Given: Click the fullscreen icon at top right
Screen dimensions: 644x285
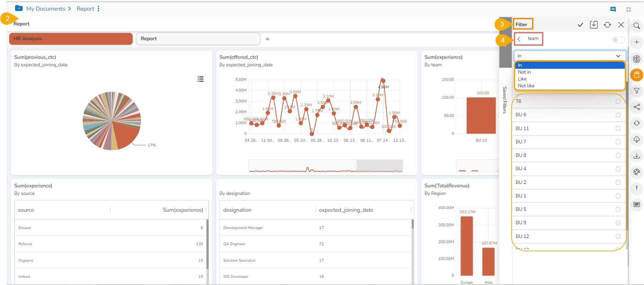Looking at the screenshot, I should pos(628,9).
